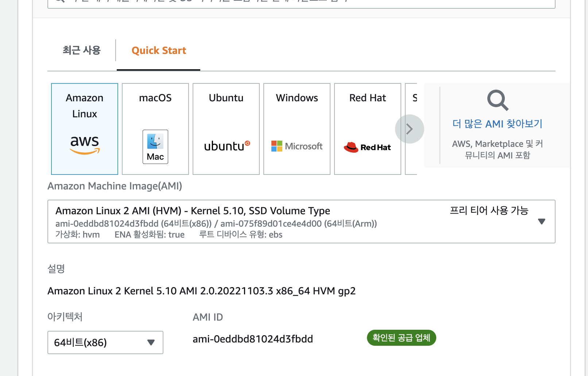The width and height of the screenshot is (588, 376).
Task: Click the ami-0eddbd81024d3fbdd AMI ID text
Action: [x=253, y=339]
